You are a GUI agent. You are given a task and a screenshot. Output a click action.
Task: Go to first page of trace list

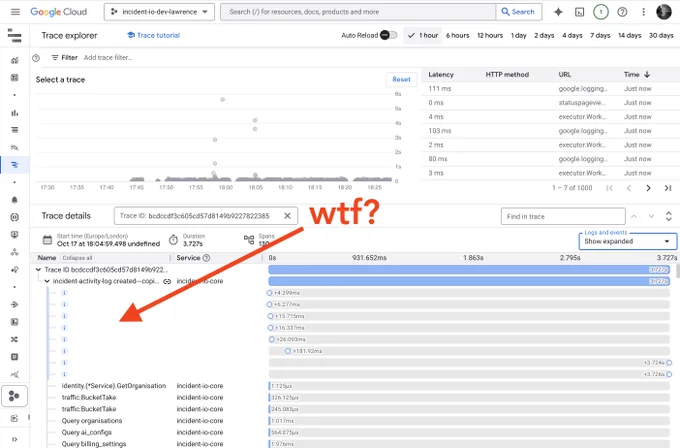pyautogui.click(x=609, y=188)
